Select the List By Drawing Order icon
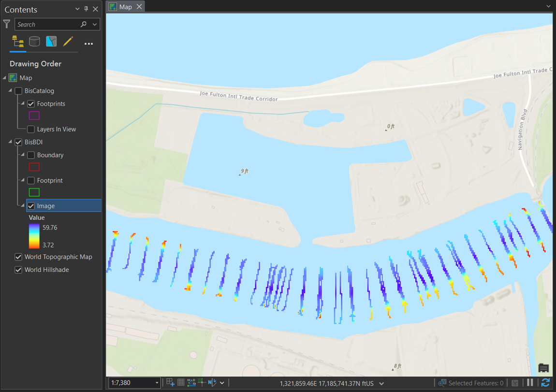The image size is (556, 392). (x=17, y=41)
